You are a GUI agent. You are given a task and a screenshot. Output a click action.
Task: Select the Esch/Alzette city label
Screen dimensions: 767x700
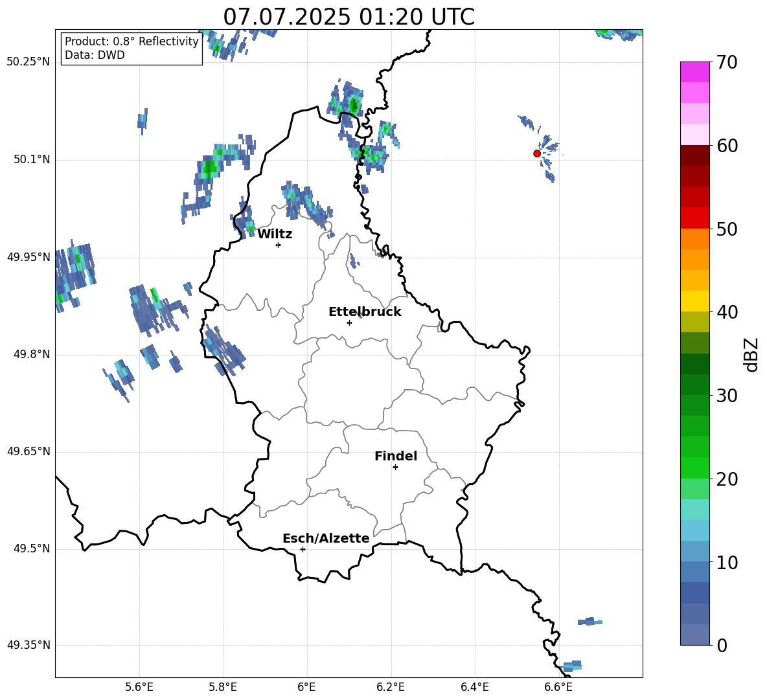(x=326, y=539)
